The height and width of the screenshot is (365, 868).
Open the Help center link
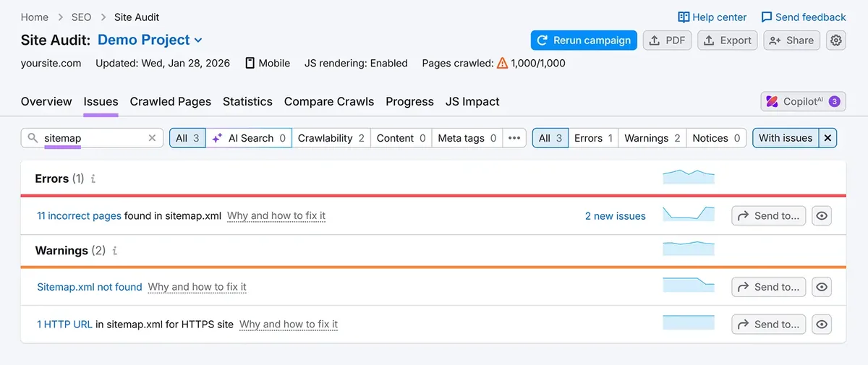(712, 17)
